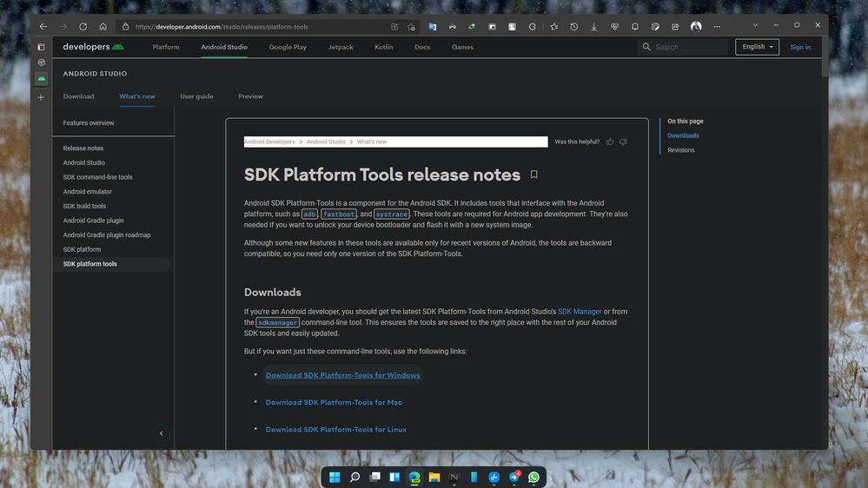
Task: Download SDK Platform-Tools for Mac
Action: click(334, 402)
